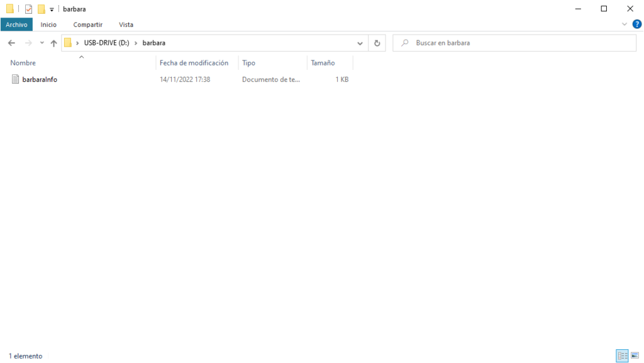Open the Customize Quick Access Toolbar dropdown

tap(52, 9)
